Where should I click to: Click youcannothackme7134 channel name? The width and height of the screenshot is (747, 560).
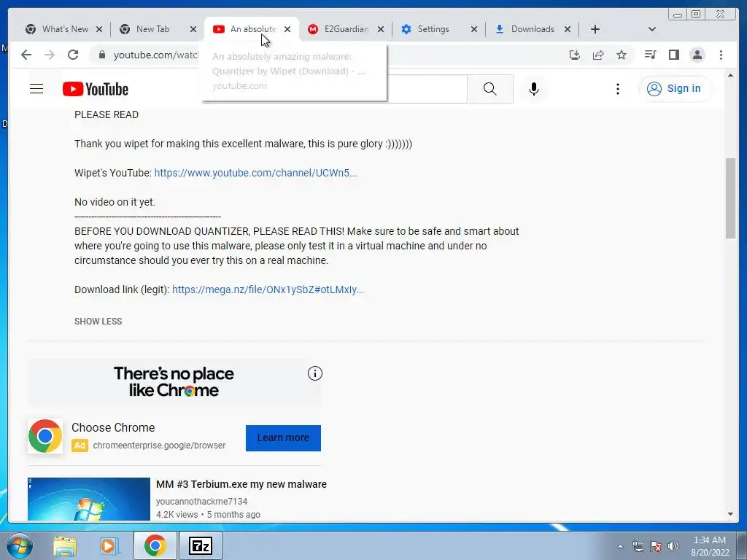coord(201,502)
